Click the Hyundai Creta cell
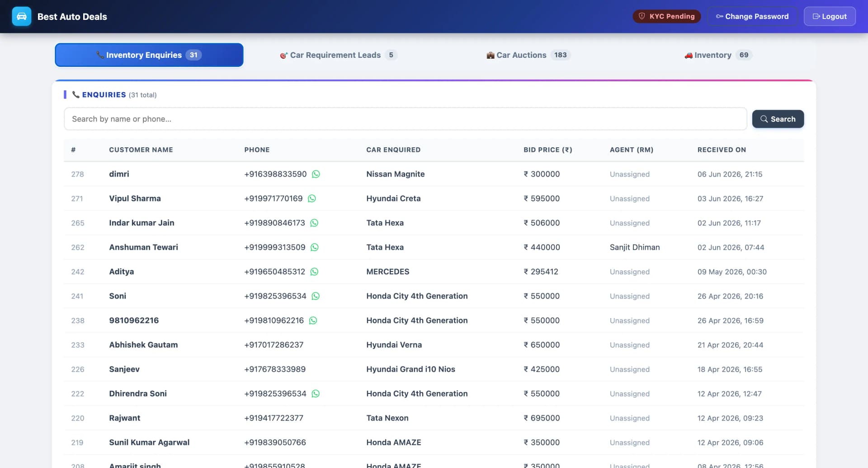 click(x=393, y=198)
